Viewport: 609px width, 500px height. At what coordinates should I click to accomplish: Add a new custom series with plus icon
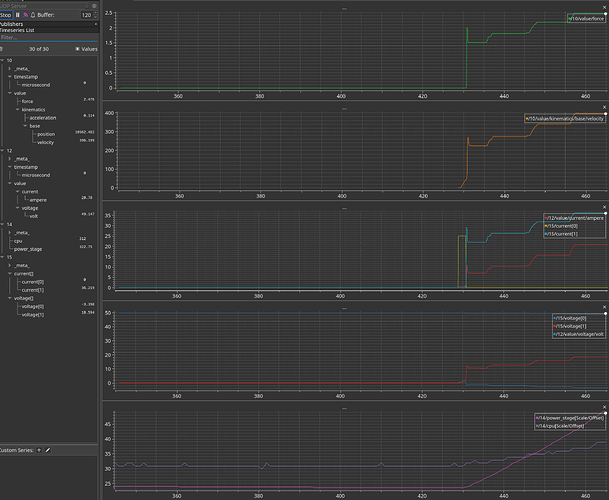[39, 450]
